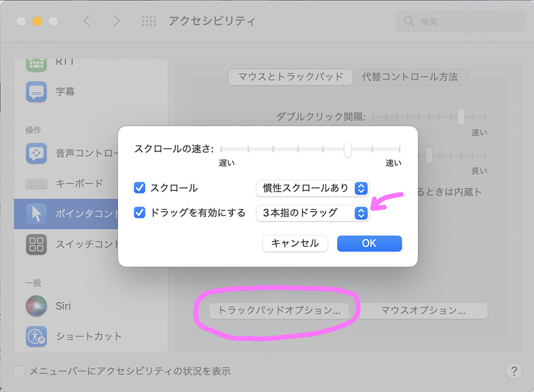Switch to 代替コントロール方法 tab
The height and width of the screenshot is (392, 534).
coord(409,77)
